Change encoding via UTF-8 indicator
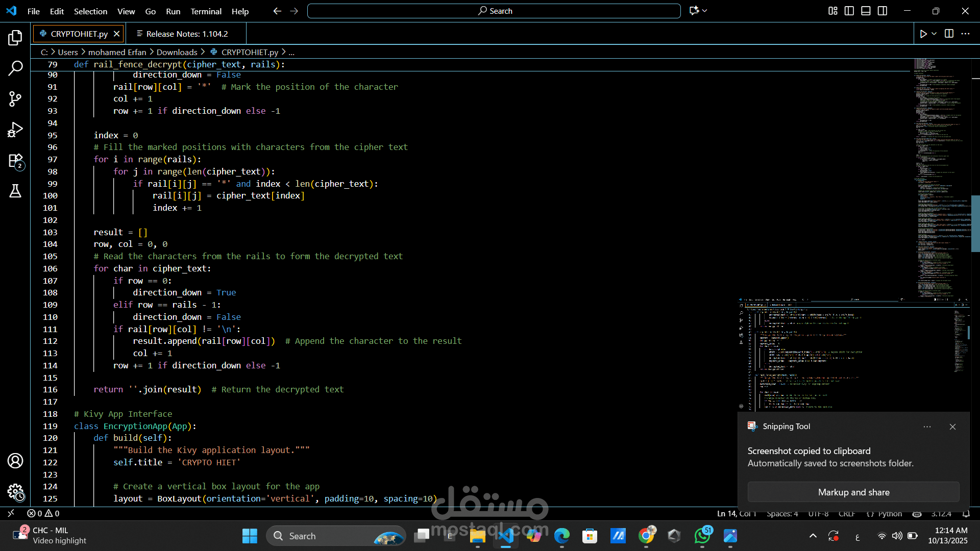The height and width of the screenshot is (551, 980). [x=818, y=513]
